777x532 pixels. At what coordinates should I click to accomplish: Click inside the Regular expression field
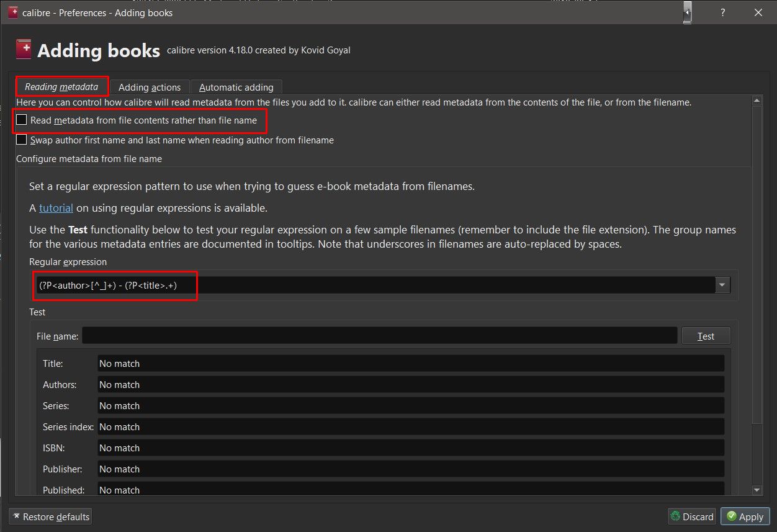pos(375,286)
